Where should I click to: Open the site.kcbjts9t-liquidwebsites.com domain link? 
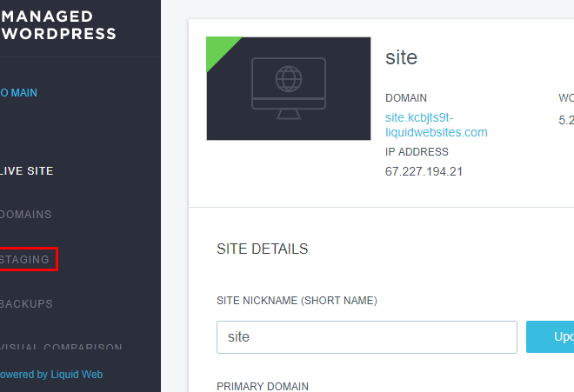coord(436,125)
